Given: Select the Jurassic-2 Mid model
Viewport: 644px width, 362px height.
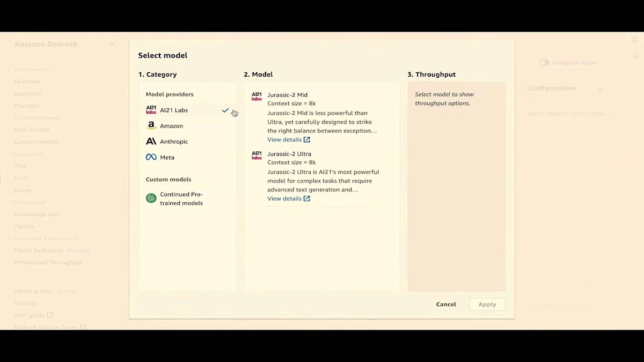Looking at the screenshot, I should 322,117.
